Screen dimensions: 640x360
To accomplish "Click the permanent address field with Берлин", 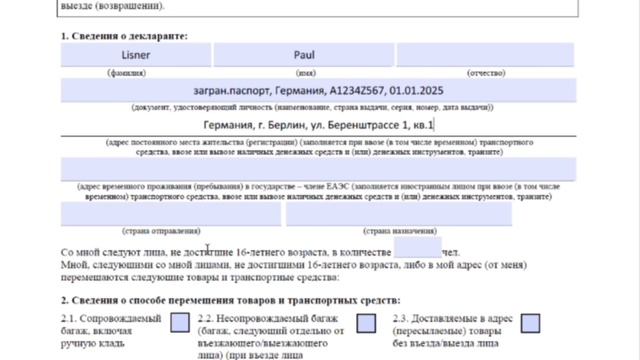I will (x=318, y=125).
